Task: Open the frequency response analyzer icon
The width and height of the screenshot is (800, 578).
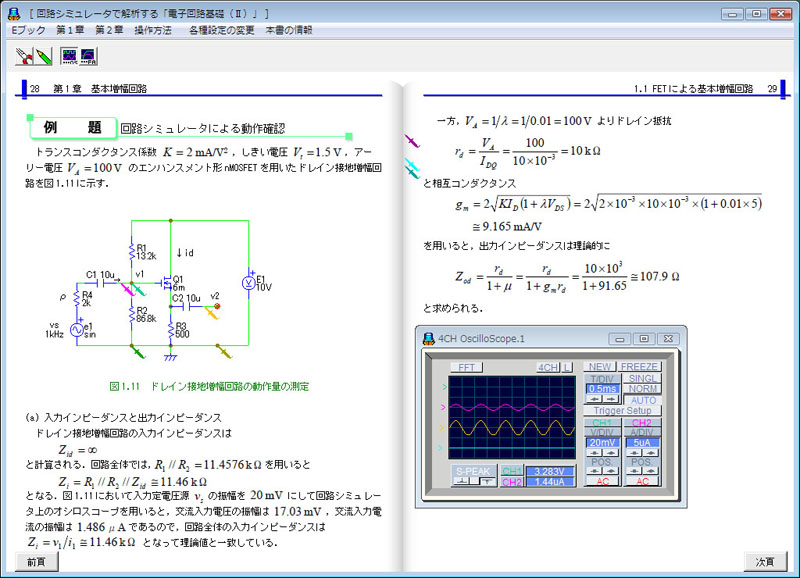Action: pos(88,56)
